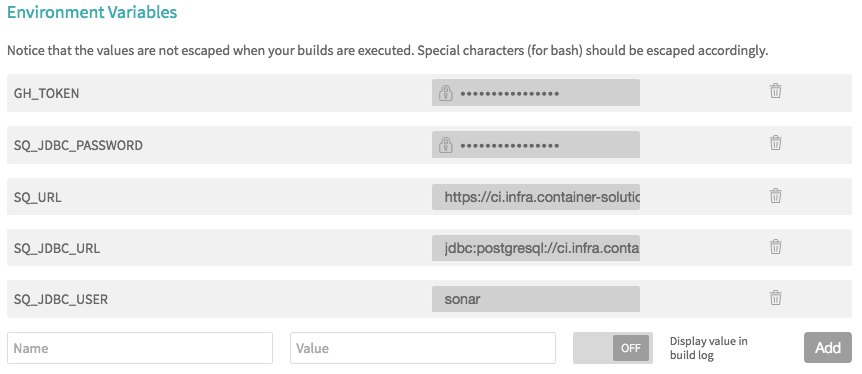Click the lock icon in SQ_JDBC_PASSWORD value
The image size is (862, 374).
[x=445, y=145]
